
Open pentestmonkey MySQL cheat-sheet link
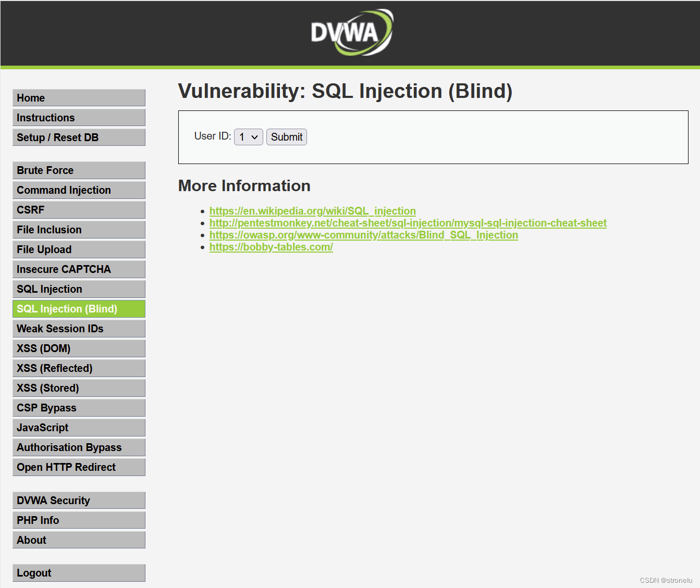click(408, 223)
